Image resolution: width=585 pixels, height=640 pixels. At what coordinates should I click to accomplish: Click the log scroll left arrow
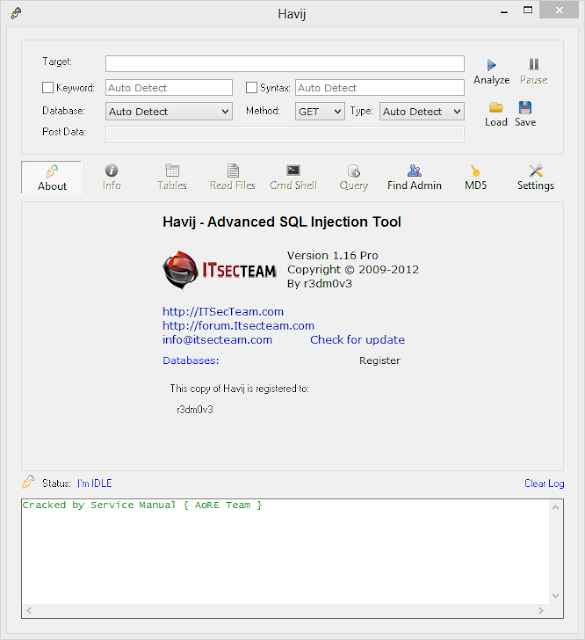coord(29,611)
